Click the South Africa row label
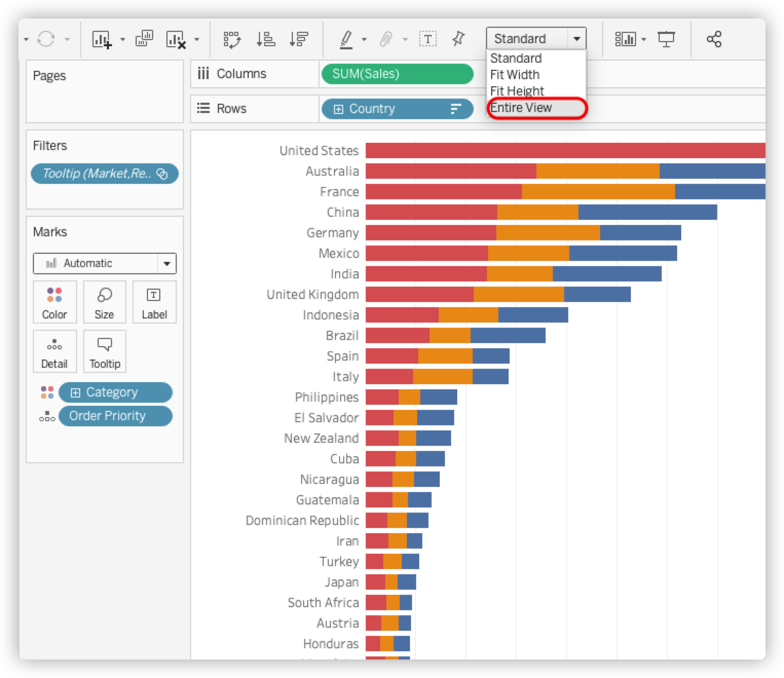784x678 pixels. point(323,602)
